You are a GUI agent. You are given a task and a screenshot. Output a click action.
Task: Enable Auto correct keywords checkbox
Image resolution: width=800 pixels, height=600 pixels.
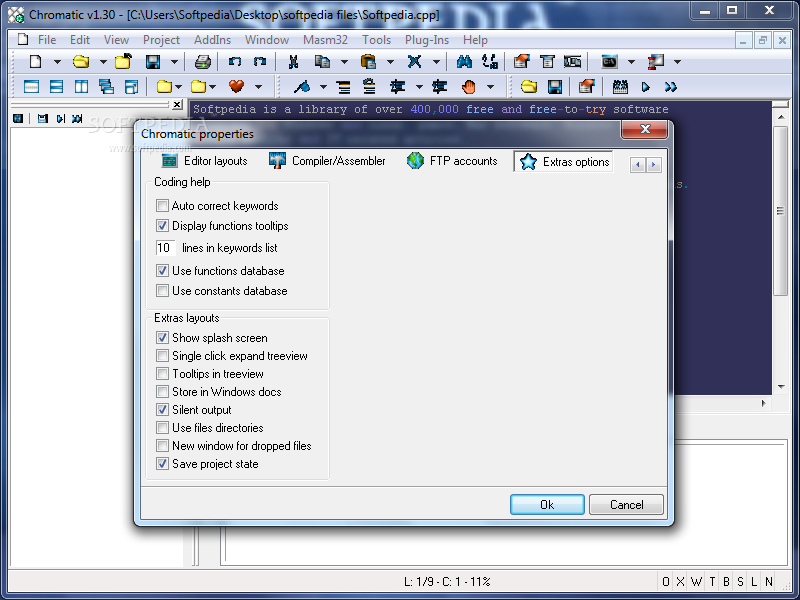tap(162, 206)
